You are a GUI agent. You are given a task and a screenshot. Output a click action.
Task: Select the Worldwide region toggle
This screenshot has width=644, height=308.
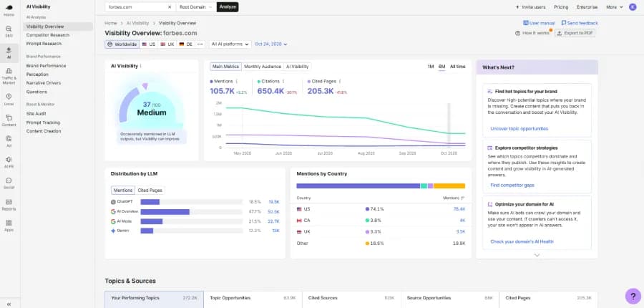point(122,44)
